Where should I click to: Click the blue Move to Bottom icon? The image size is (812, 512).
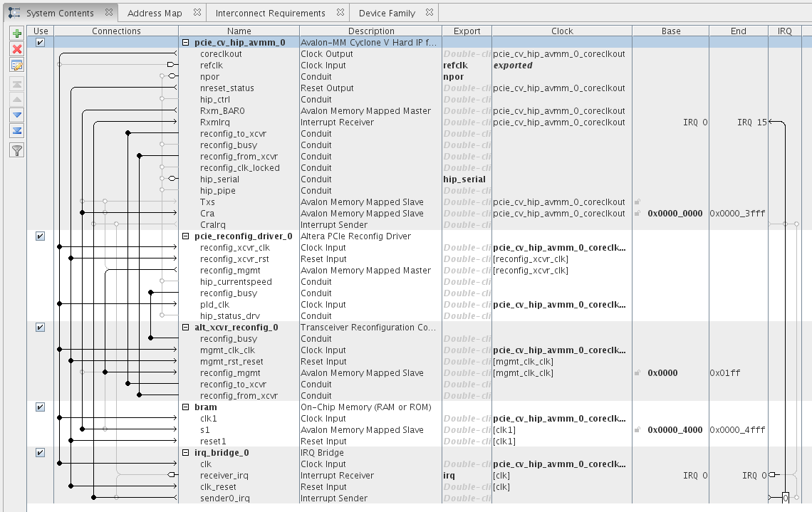tap(17, 130)
